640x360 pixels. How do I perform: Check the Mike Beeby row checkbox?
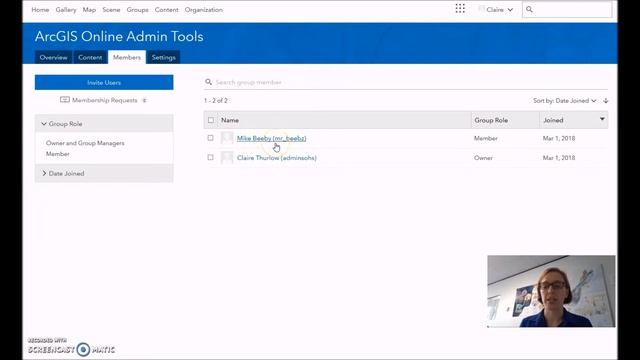pos(210,138)
